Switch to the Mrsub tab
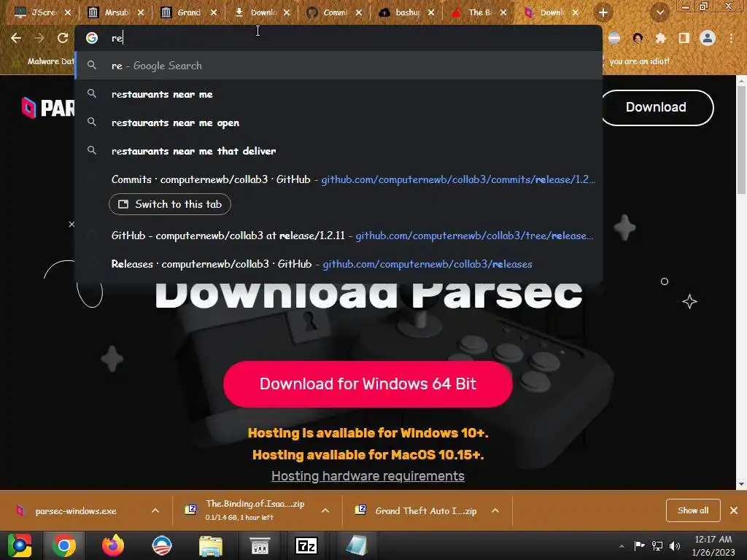Screen dimensions: 747x560 click(116, 12)
